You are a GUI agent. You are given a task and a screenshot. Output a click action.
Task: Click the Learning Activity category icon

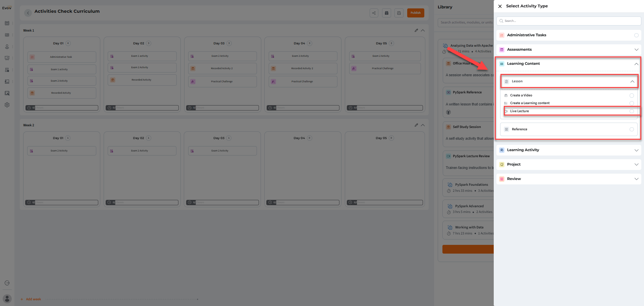[x=502, y=150]
